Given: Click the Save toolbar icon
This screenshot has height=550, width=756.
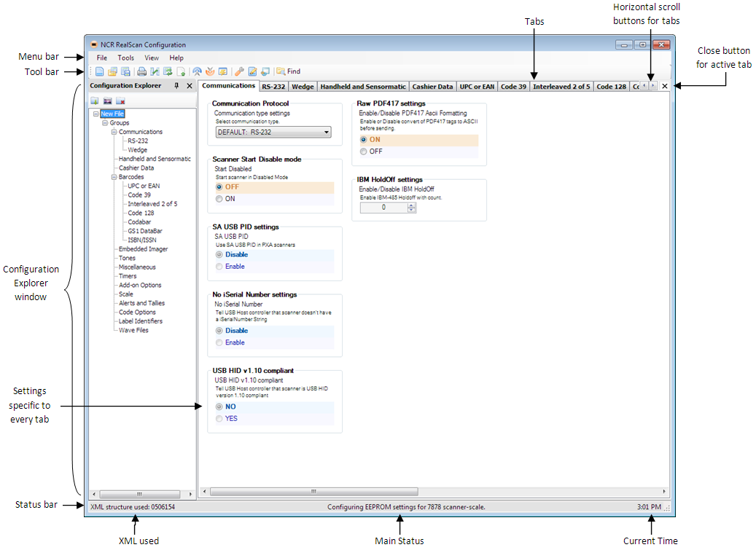Looking at the screenshot, I should pyautogui.click(x=125, y=72).
